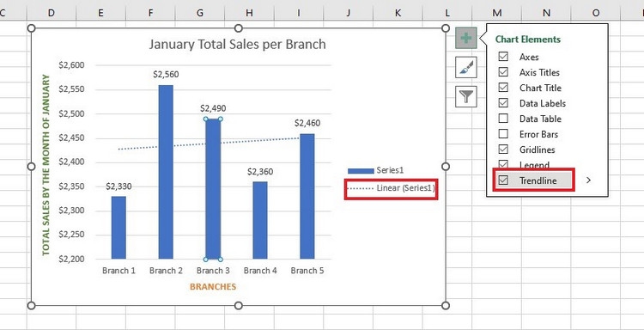Click the Branch 1 bar
This screenshot has height=330, width=644.
coord(118,228)
